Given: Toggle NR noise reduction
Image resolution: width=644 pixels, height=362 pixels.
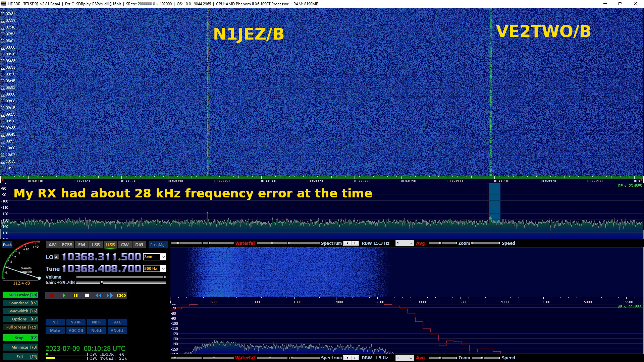Looking at the screenshot, I should pos(55,322).
